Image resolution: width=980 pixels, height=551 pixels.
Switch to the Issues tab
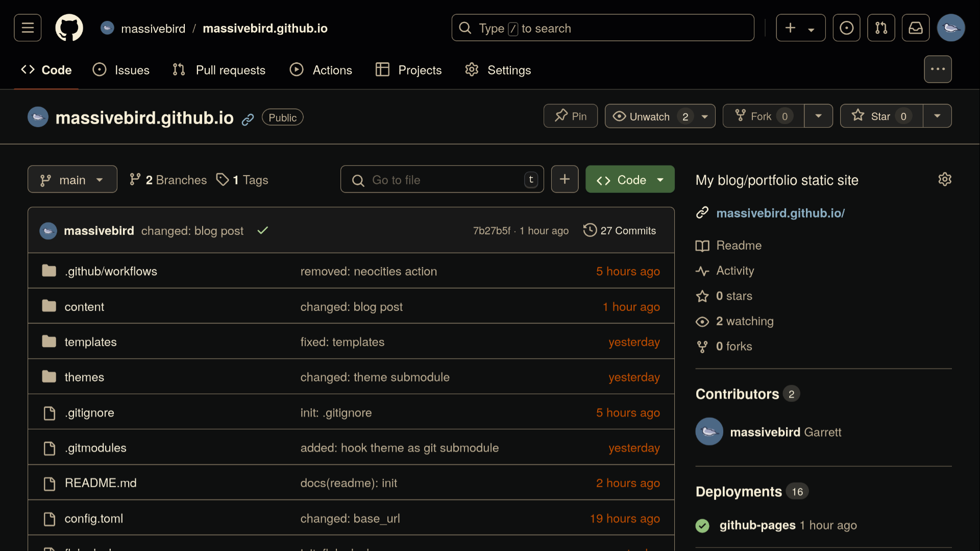[x=121, y=70]
